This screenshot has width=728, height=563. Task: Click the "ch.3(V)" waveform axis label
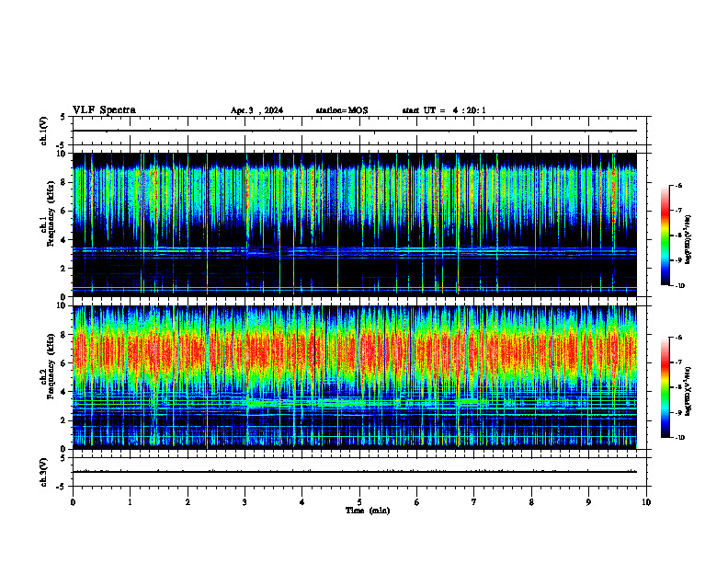(44, 472)
